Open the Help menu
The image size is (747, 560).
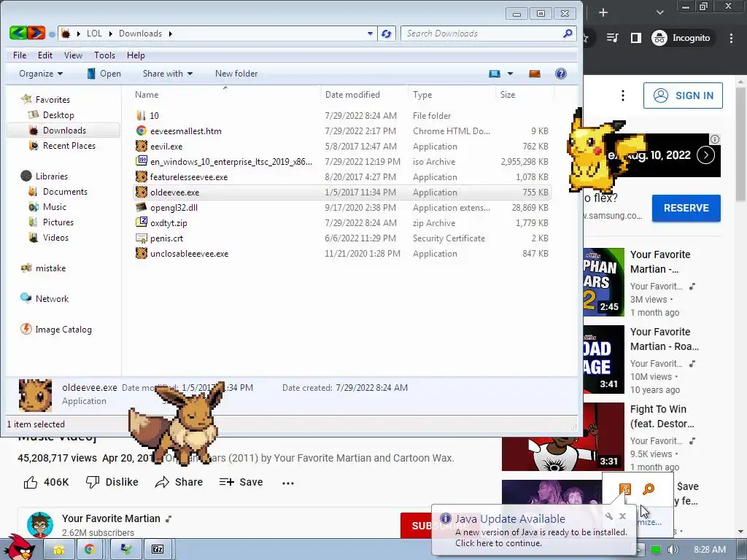tap(136, 55)
